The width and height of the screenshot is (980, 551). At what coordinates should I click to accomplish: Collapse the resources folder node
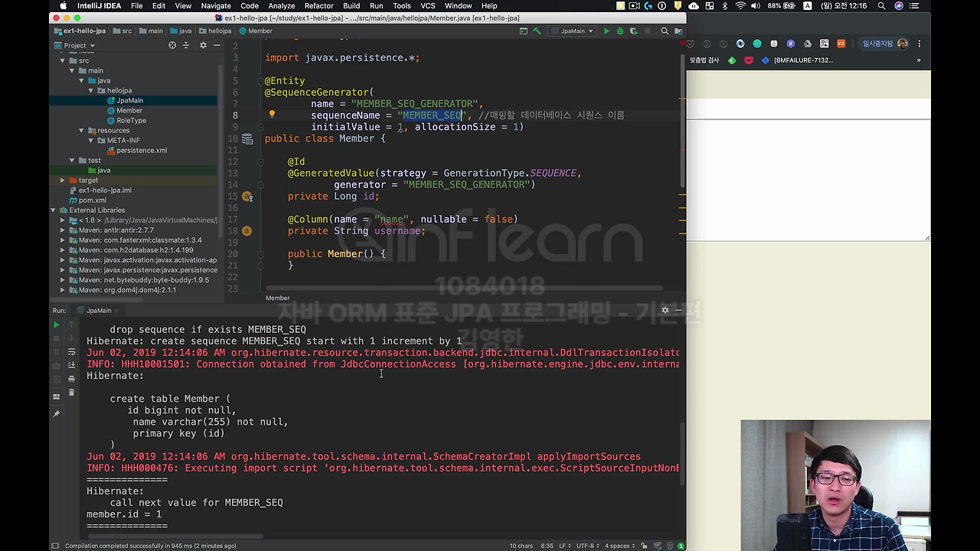pos(81,130)
